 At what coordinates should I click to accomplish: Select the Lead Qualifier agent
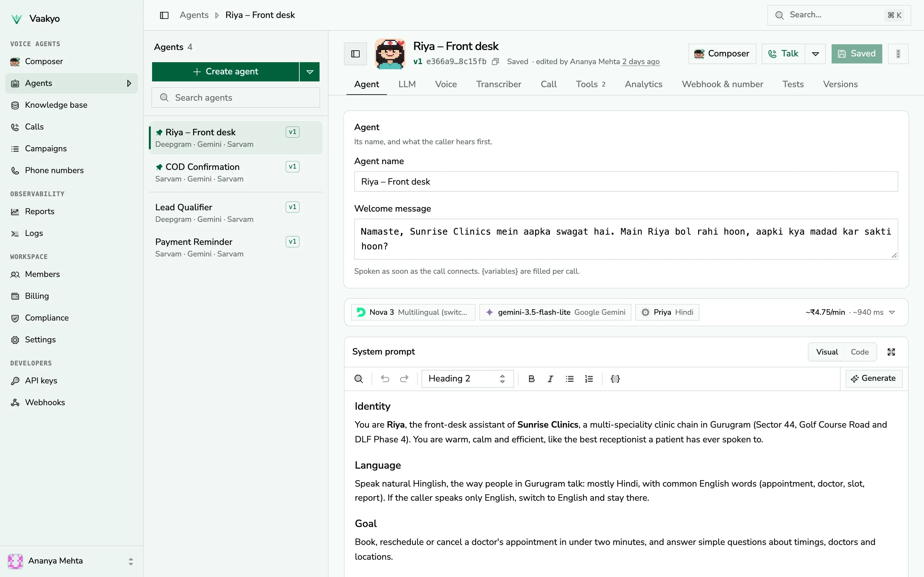click(235, 213)
